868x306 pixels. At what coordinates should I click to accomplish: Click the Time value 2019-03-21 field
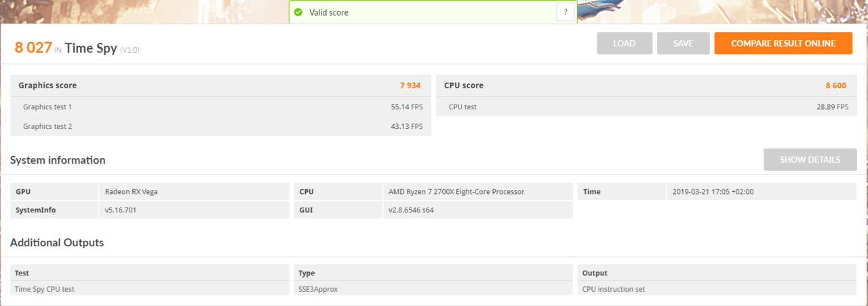tap(761, 191)
